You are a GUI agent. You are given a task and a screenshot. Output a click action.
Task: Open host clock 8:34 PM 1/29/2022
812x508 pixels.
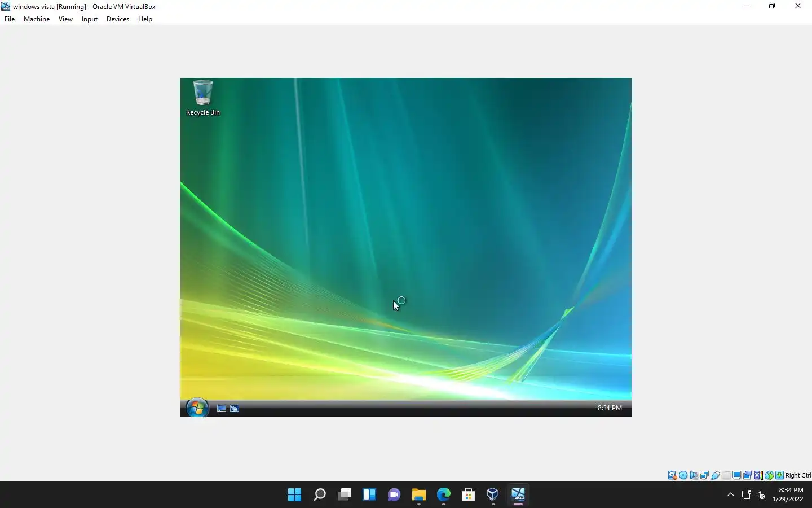[x=788, y=494]
